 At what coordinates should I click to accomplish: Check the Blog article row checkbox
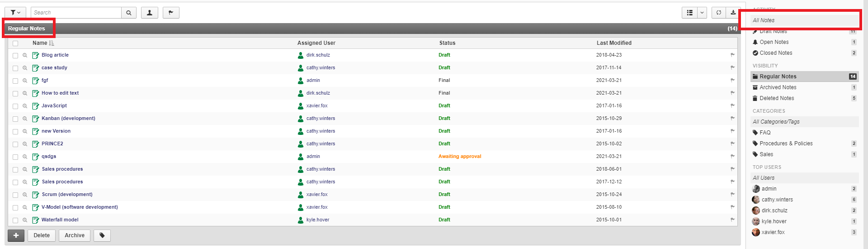pyautogui.click(x=15, y=55)
